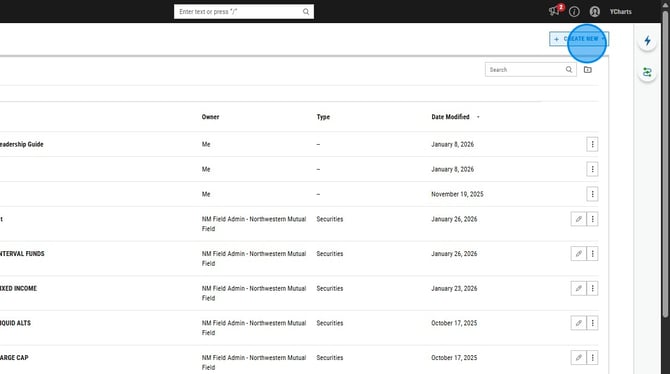670x374 pixels.
Task: Open the LARGE CAP list
Action: coord(14,357)
